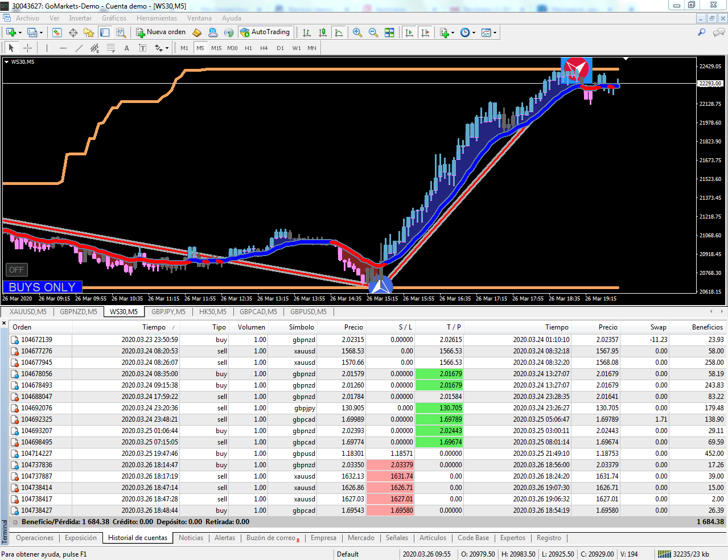
Task: Select the crosshair tool
Action: coord(27,48)
